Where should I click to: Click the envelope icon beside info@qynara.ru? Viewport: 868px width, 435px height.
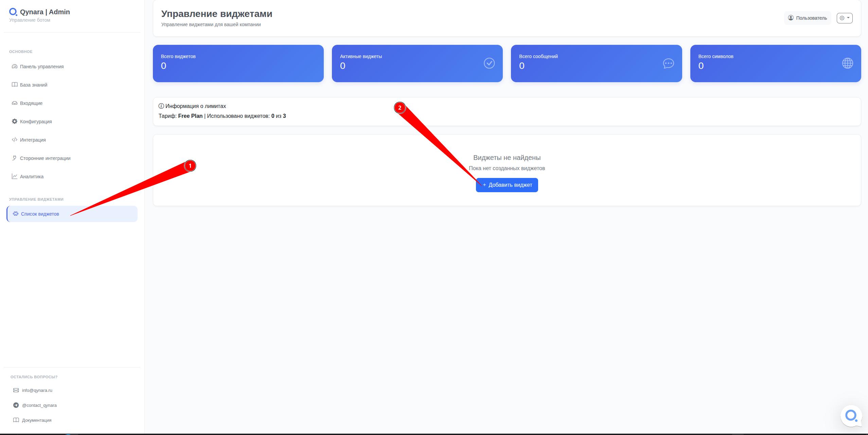tap(16, 390)
